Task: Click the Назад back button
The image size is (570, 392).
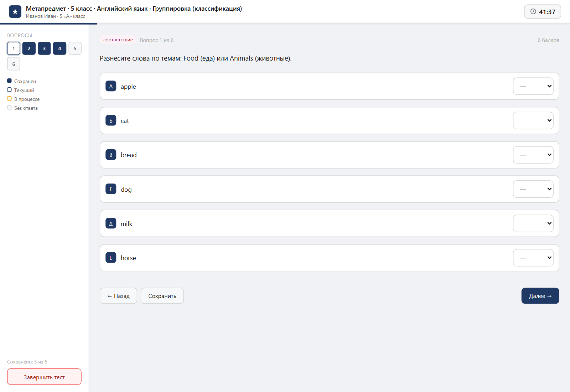Action: pos(118,296)
